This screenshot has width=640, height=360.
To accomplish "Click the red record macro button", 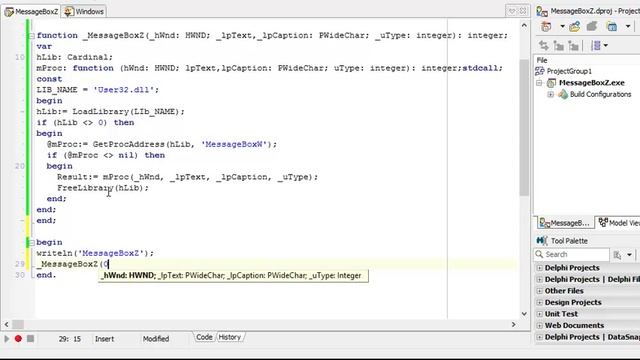I will [x=18, y=339].
